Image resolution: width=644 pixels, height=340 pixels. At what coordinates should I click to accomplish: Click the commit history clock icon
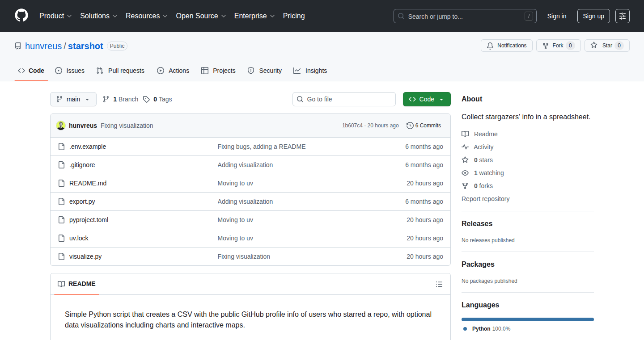410,126
